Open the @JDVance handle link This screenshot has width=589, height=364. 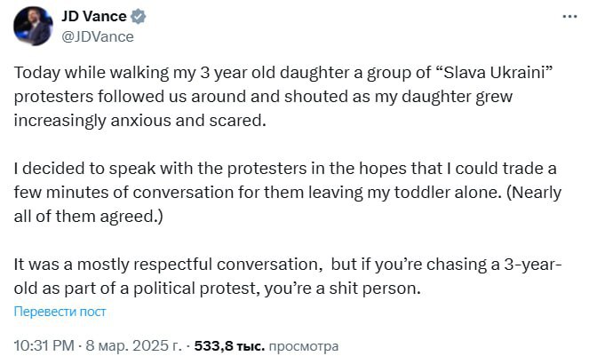[97, 36]
